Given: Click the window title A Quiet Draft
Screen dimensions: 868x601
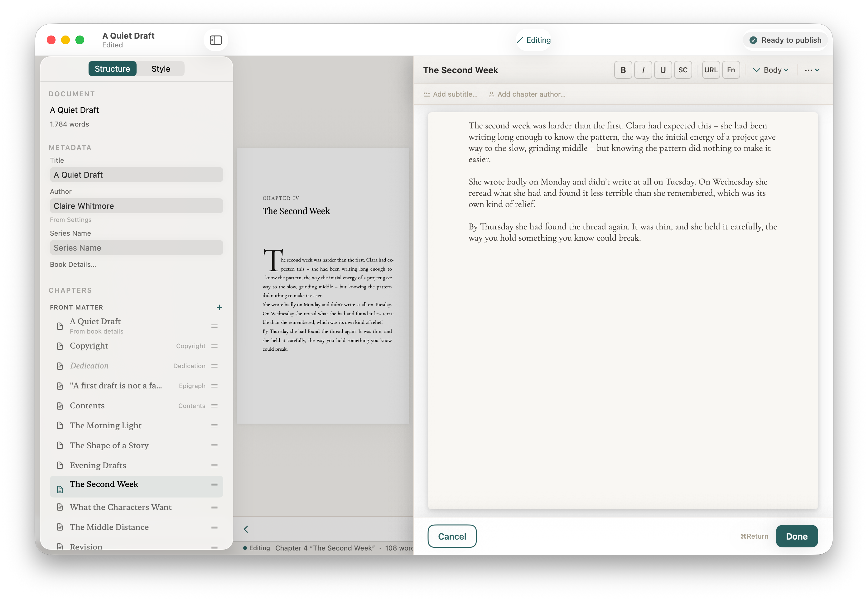Looking at the screenshot, I should [128, 36].
